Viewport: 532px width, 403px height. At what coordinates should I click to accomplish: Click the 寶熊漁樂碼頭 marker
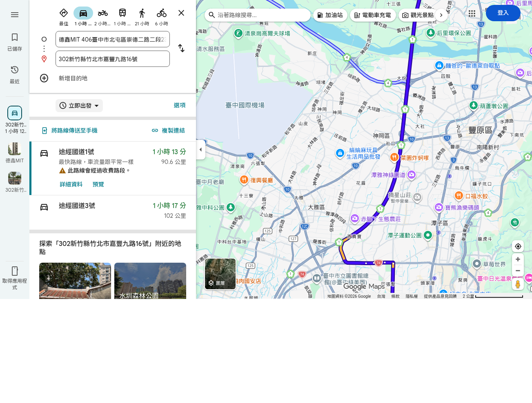439,207
